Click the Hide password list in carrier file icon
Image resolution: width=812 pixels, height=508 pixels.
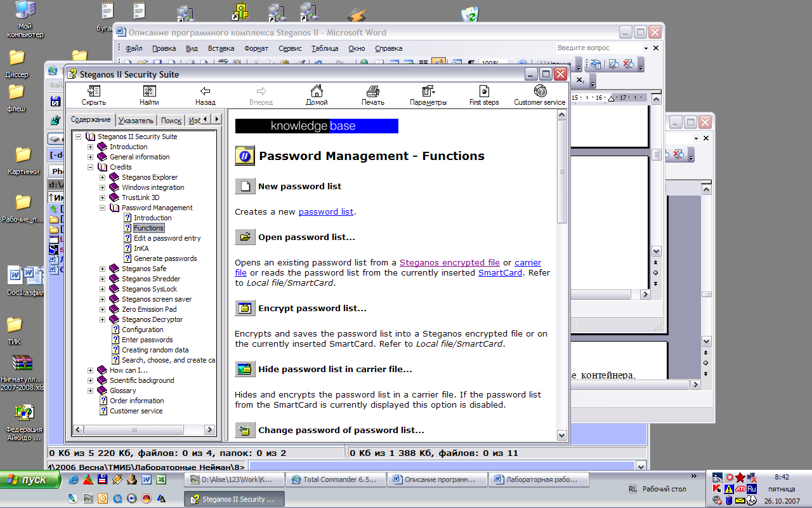tap(245, 369)
